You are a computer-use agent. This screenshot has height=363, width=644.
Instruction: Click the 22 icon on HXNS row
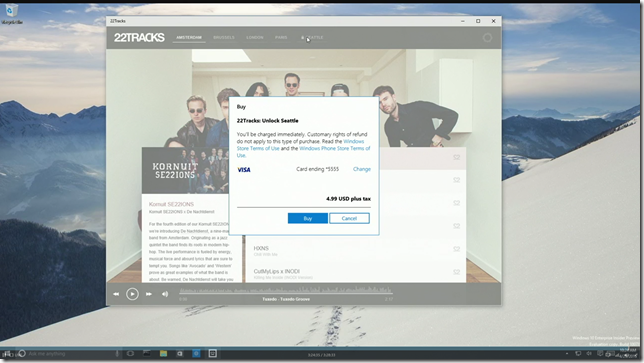pos(456,249)
